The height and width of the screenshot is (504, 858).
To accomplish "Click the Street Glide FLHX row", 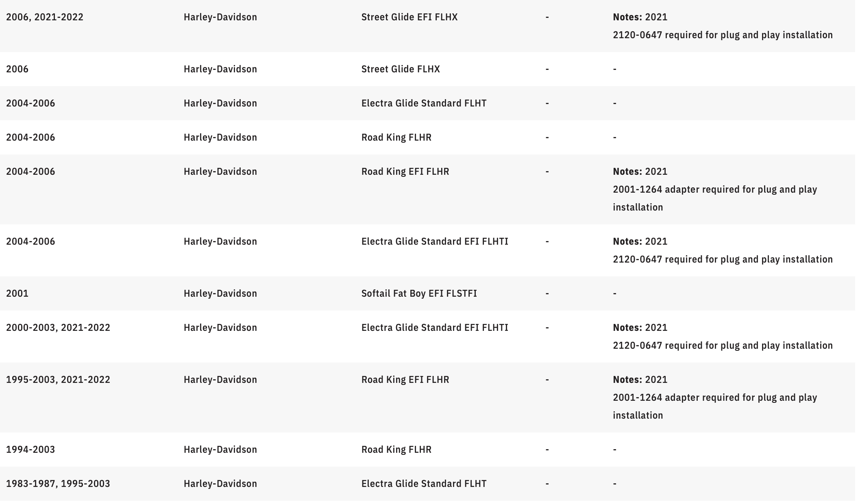I will [427, 69].
